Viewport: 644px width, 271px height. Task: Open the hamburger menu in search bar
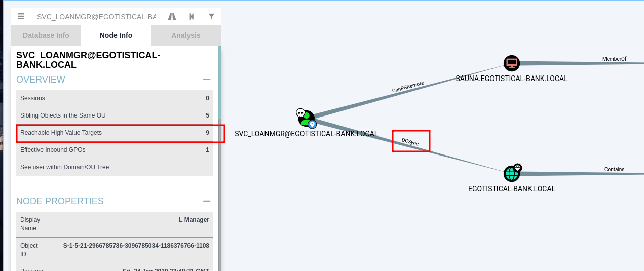coord(21,16)
